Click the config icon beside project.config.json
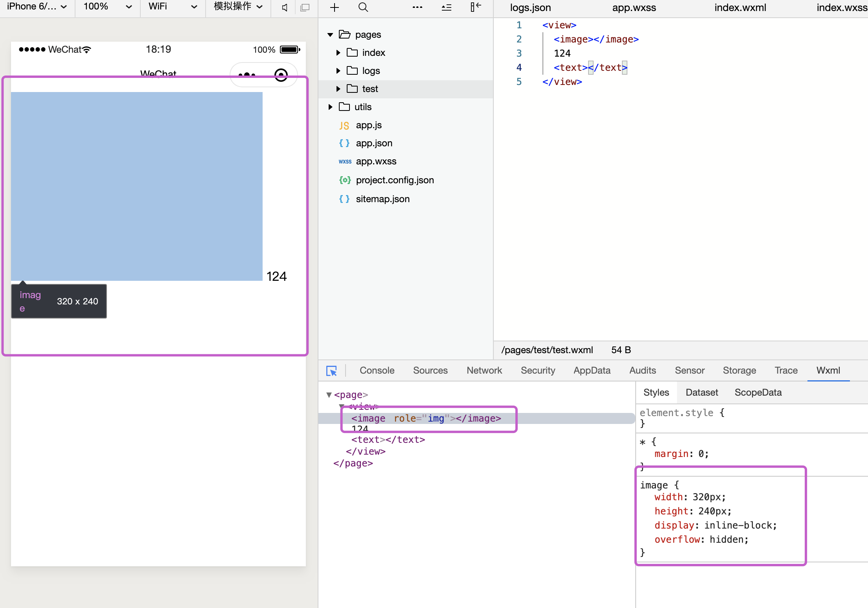This screenshot has height=608, width=868. [345, 180]
